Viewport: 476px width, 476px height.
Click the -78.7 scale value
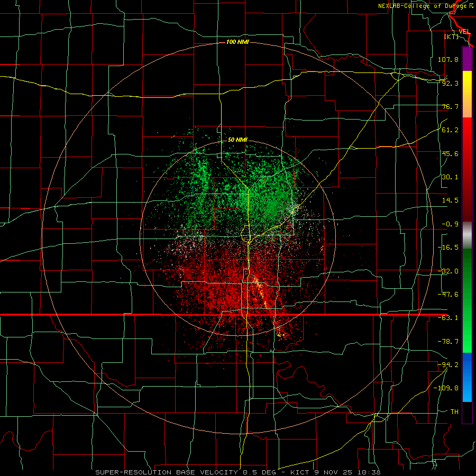[448, 342]
